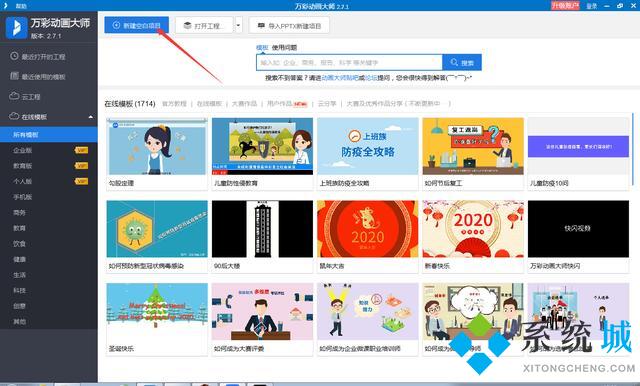Open 云工程 in the sidebar
The image size is (640, 386).
click(x=49, y=96)
